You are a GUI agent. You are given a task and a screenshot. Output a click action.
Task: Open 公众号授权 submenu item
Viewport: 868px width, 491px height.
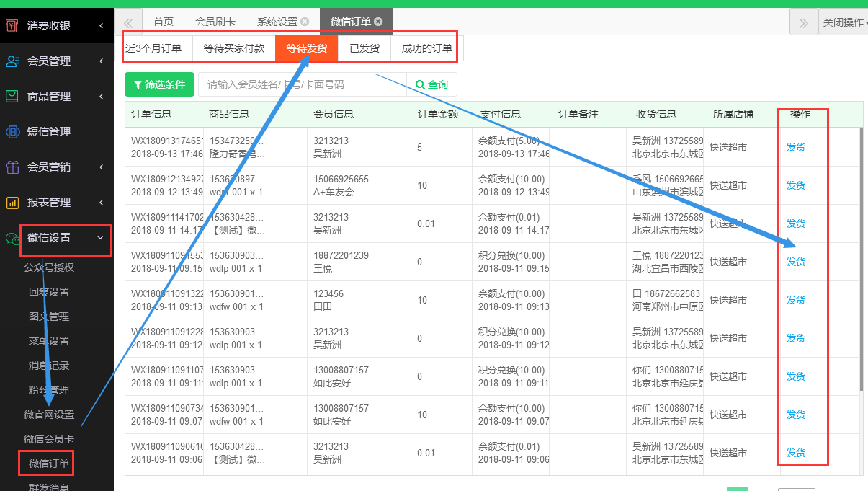pyautogui.click(x=49, y=267)
